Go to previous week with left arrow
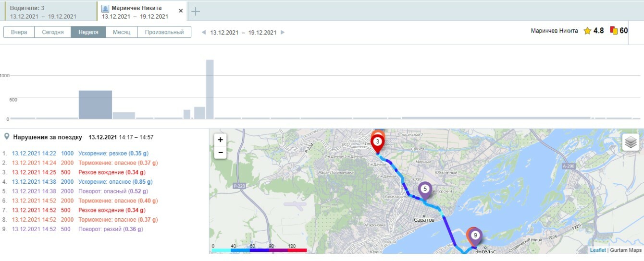The image size is (644, 261). click(204, 33)
